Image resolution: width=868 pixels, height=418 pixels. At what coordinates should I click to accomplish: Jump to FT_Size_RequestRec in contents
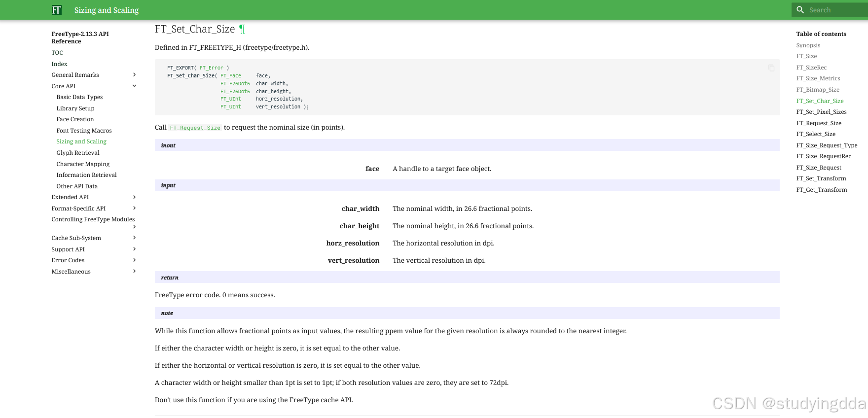[x=824, y=156]
